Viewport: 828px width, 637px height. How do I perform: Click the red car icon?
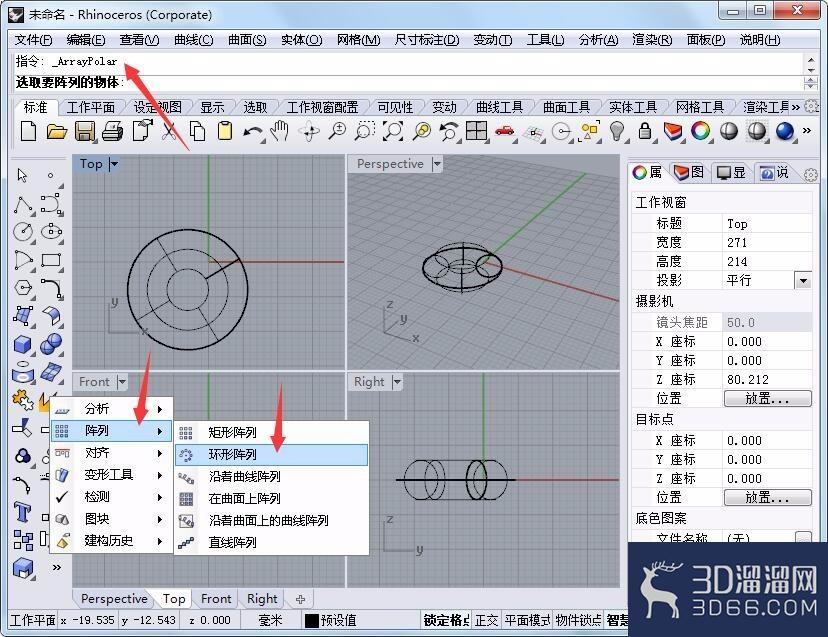tap(505, 131)
